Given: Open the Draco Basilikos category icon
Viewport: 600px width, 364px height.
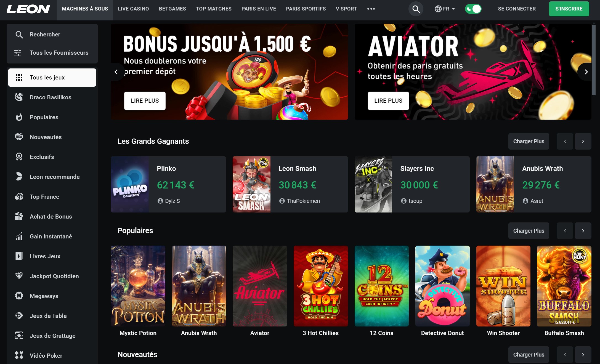Looking at the screenshot, I should 19,97.
